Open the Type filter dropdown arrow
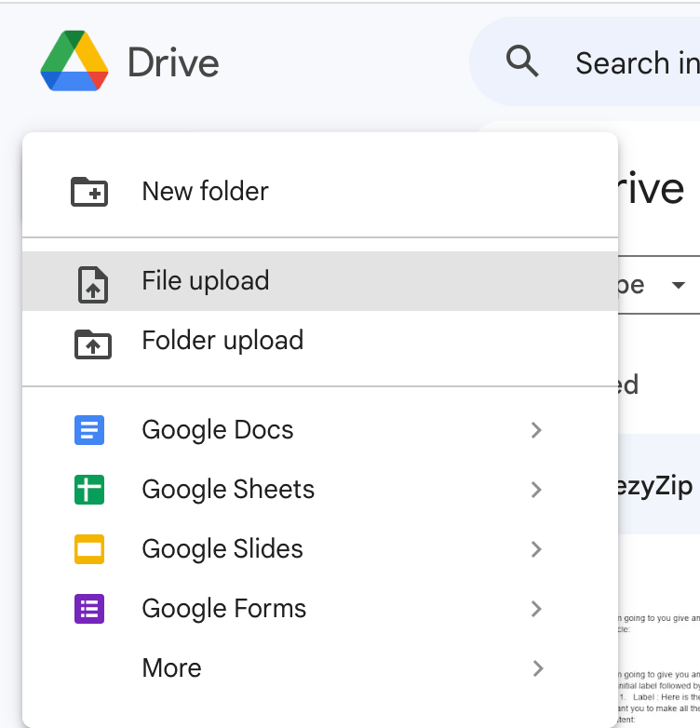700x728 pixels. (679, 285)
